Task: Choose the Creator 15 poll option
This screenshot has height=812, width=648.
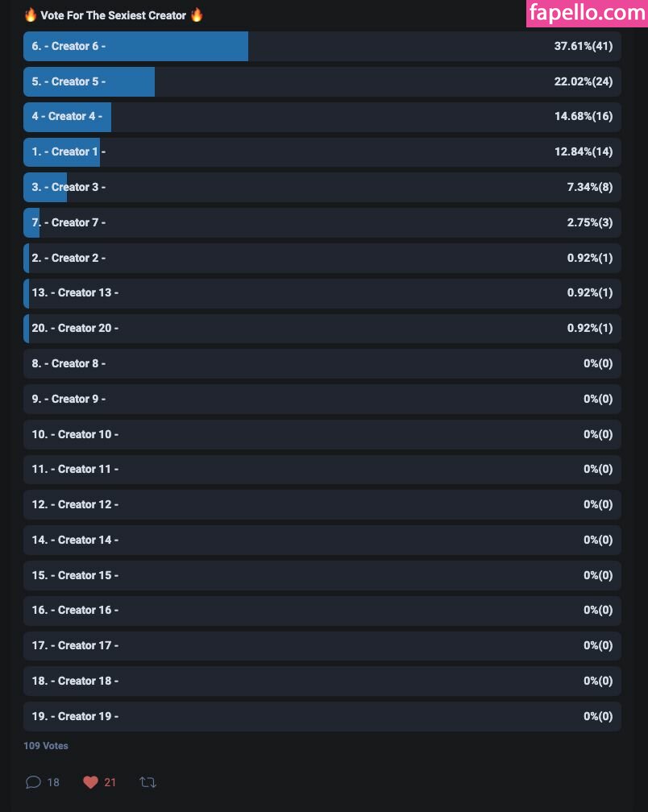Action: (x=322, y=576)
